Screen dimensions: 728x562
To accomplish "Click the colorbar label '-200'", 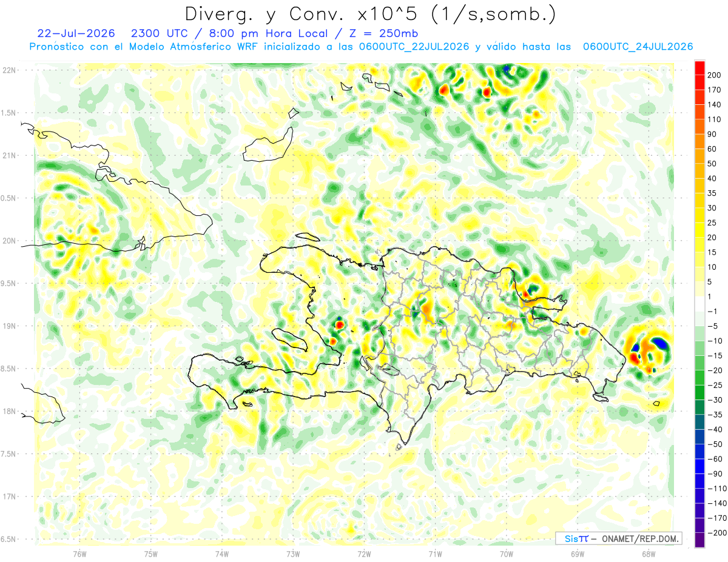I will click(x=718, y=533).
